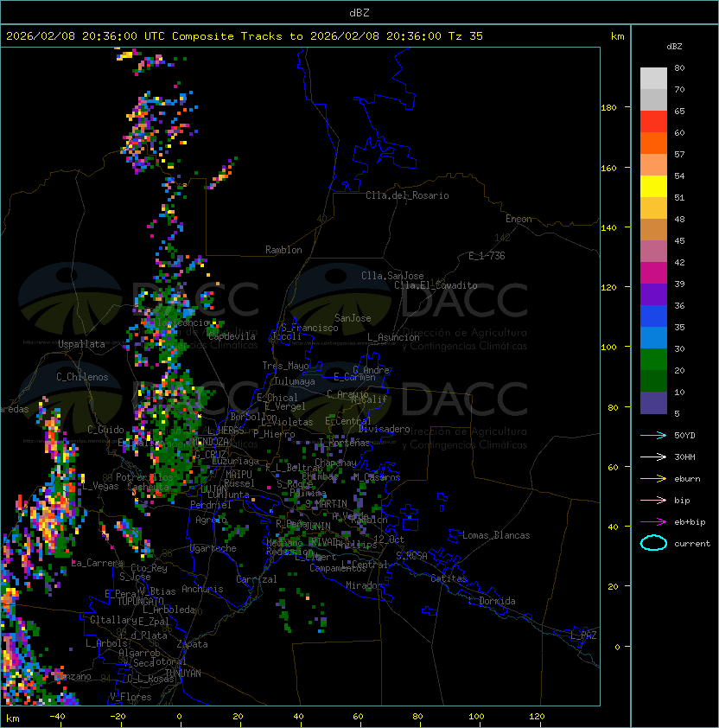The image size is (719, 728).
Task: Click the 180 tick label on the vertical axis
Action: [x=608, y=108]
